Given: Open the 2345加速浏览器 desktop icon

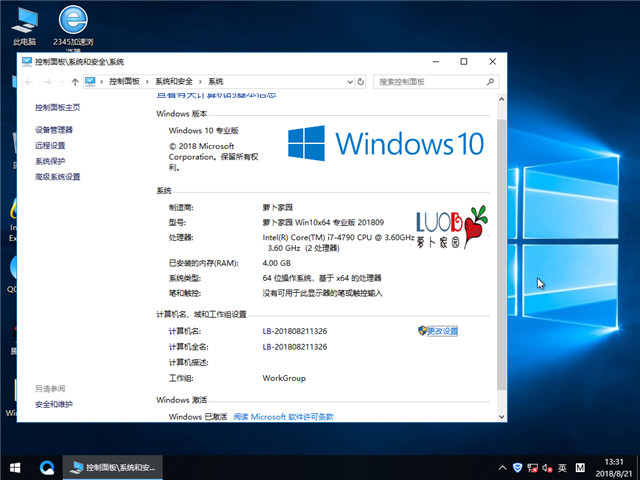Looking at the screenshot, I should click(73, 27).
